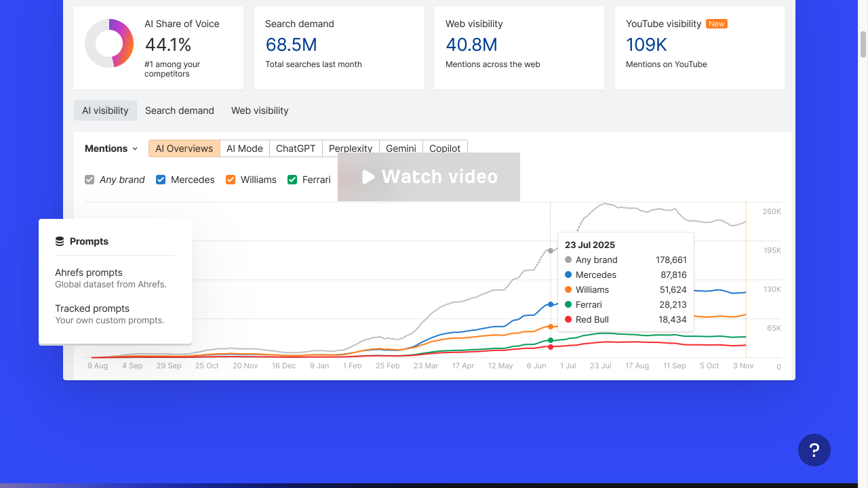Image resolution: width=868 pixels, height=488 pixels.
Task: Click the Williams orange legend dot in tooltip
Action: point(568,289)
